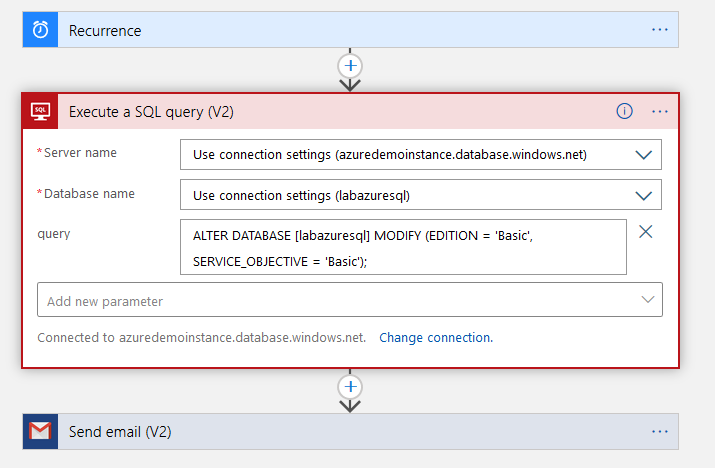Insert a step below Recurrence with plus
Screen dimensions: 715x468
pyautogui.click(x=350, y=66)
